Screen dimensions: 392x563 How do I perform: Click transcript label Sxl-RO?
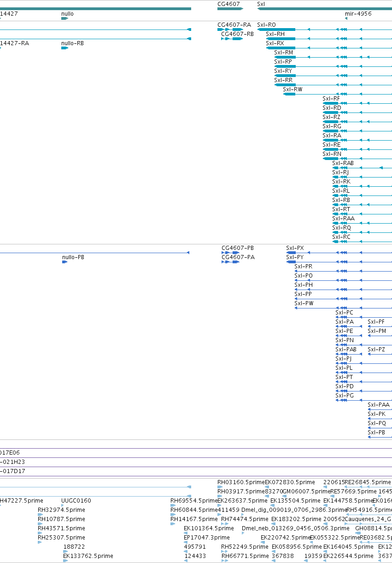coord(266,25)
